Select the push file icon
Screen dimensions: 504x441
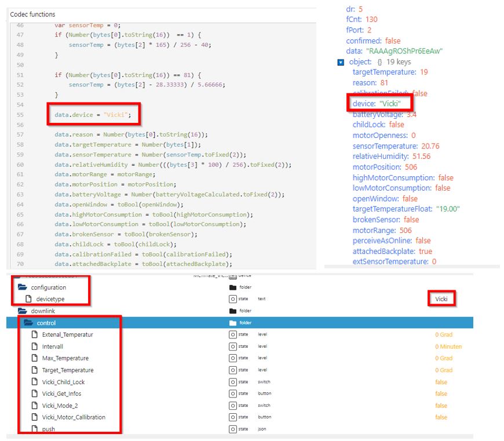click(35, 429)
